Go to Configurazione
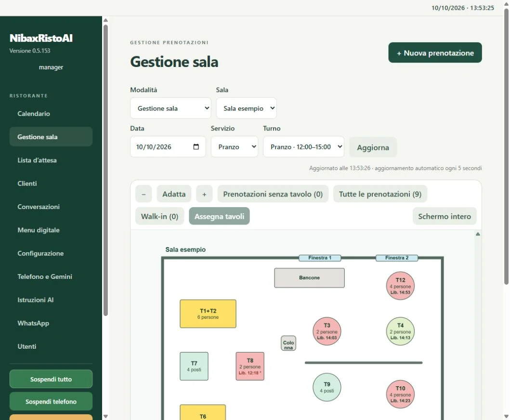Screen dimensions: 510x420 [51, 253]
